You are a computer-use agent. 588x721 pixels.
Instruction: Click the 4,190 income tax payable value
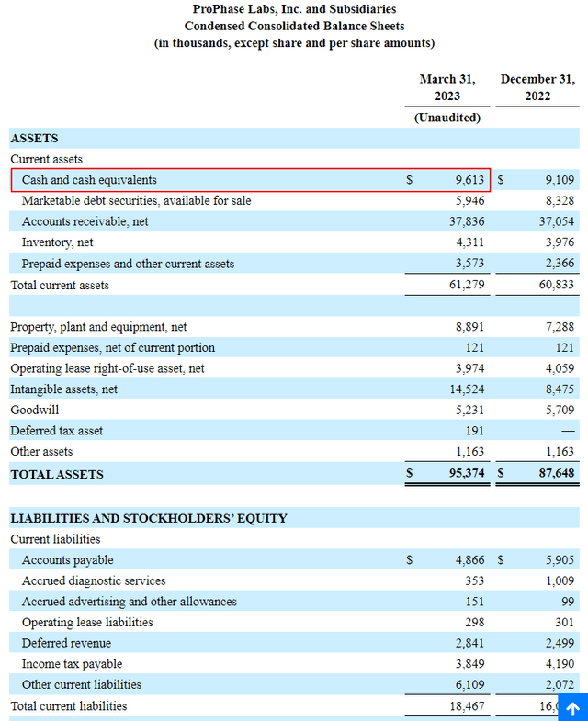(560, 664)
